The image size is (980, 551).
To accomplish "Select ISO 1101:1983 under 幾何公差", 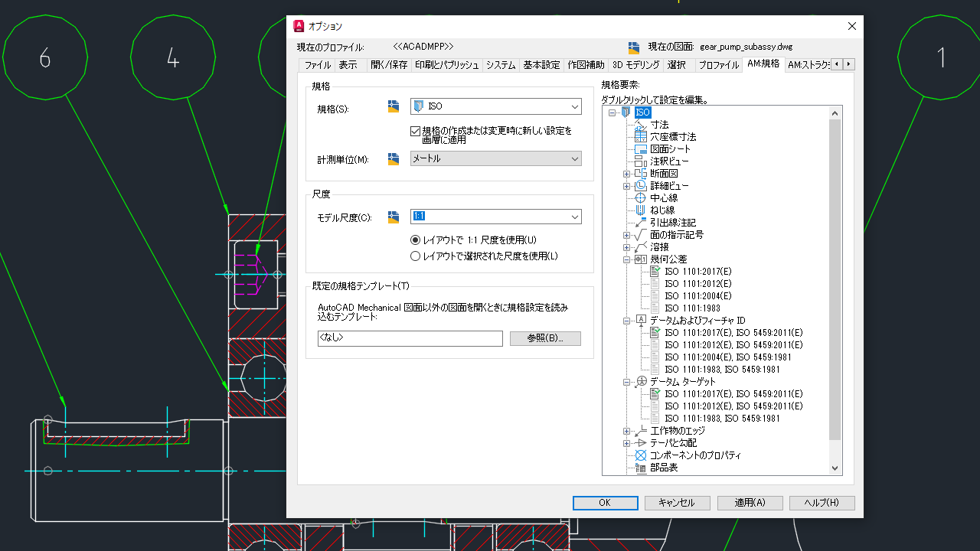I will pos(692,308).
